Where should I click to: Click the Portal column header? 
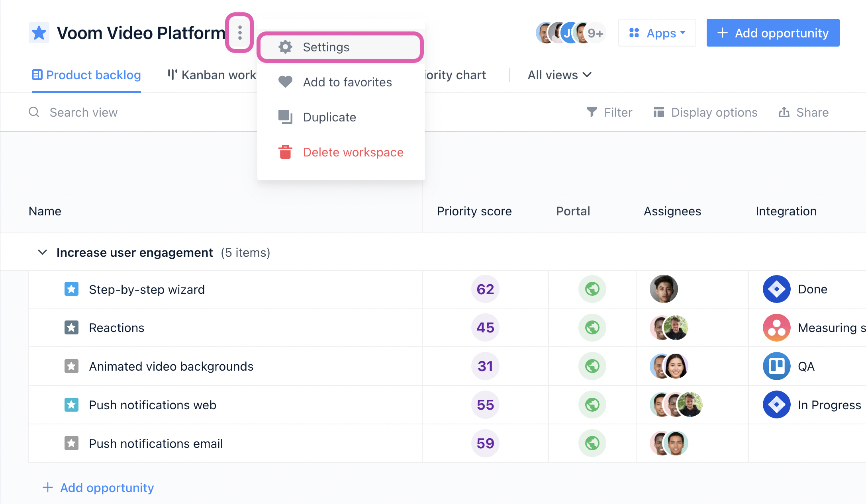[573, 211]
